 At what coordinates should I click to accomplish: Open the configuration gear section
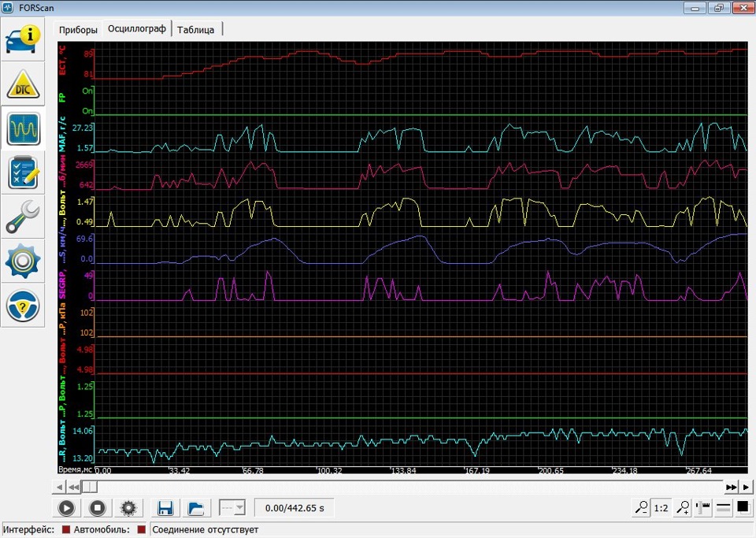click(x=23, y=262)
